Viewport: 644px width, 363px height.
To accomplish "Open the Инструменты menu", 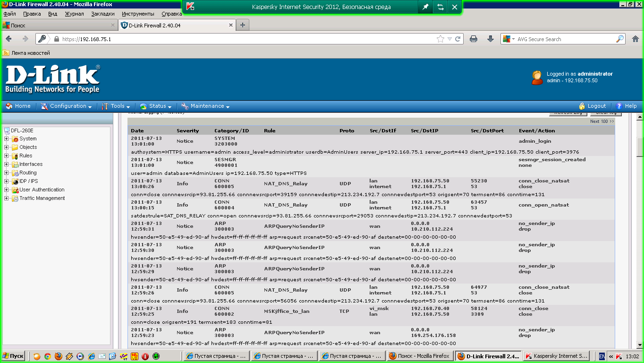I will (138, 14).
